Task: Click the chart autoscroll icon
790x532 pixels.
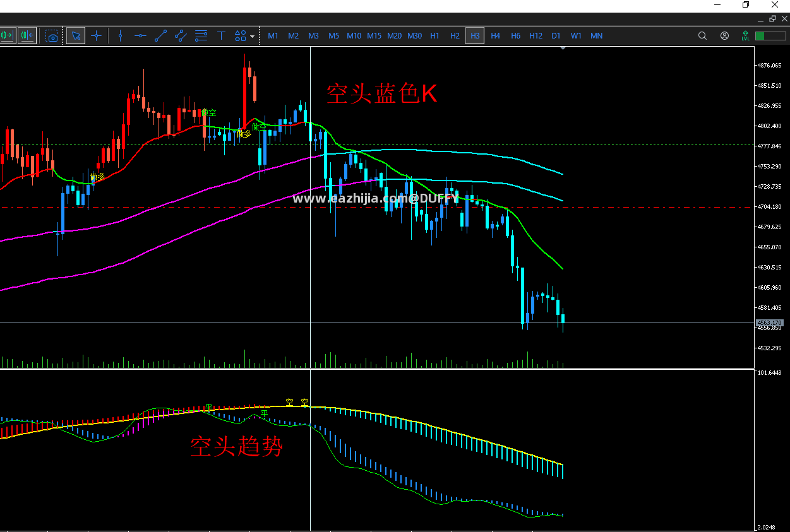Action: point(27,35)
